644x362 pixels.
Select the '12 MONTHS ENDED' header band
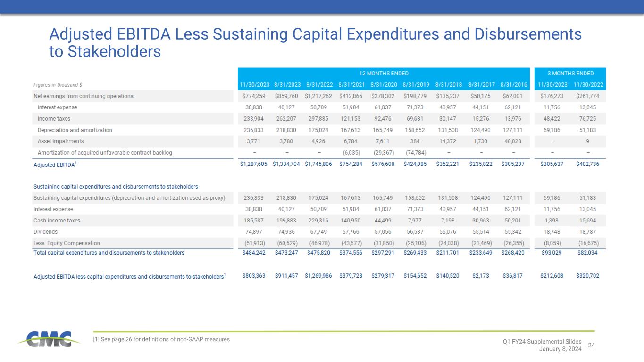pos(384,74)
